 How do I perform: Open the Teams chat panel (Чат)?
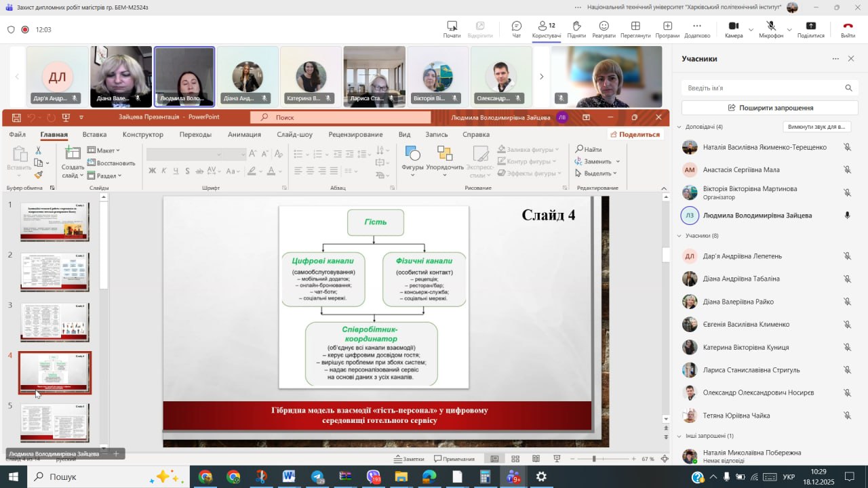517,26
